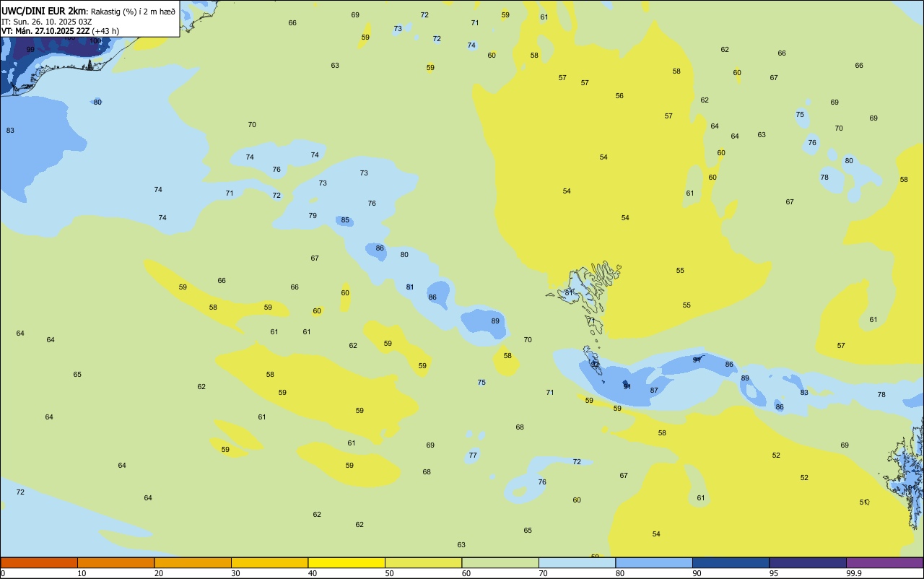
Task: Select the 'IT: Sun. 26. 10. 2025 03Z' line
Action: [46, 22]
